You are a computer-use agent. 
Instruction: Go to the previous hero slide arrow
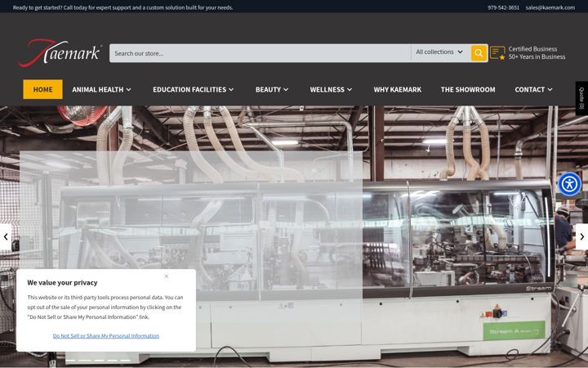6,236
